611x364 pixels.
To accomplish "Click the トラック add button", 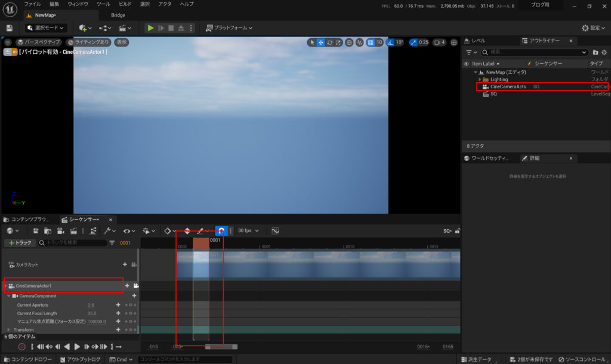I will (18, 243).
